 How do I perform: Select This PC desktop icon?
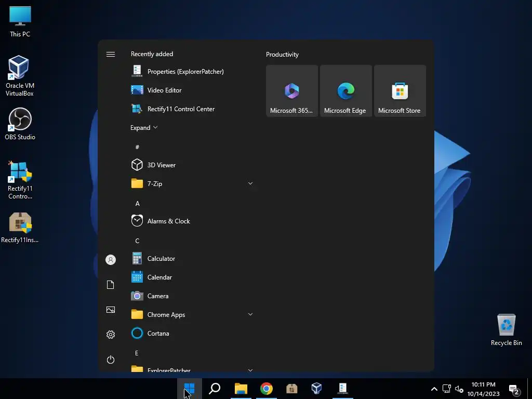20,21
